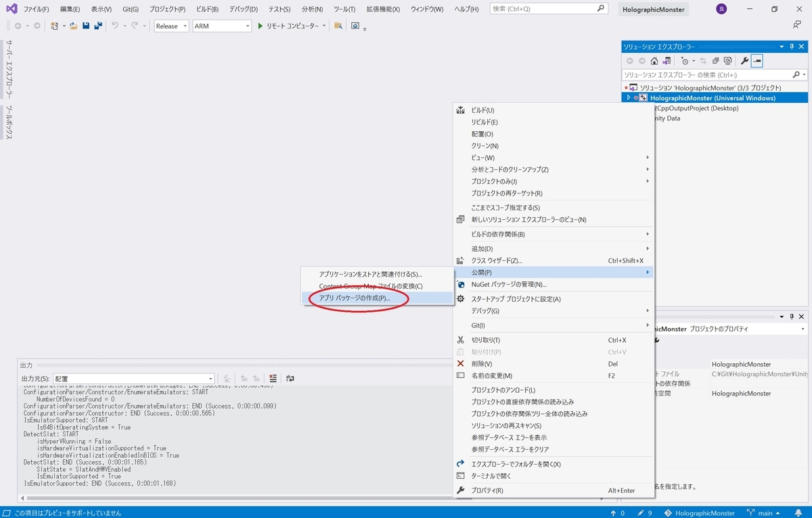Click the unpushed commits arrow count in status bar
This screenshot has width=812, height=518.
(x=617, y=513)
